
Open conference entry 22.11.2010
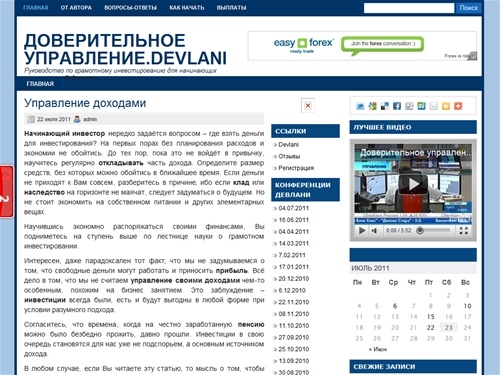pos(293,302)
